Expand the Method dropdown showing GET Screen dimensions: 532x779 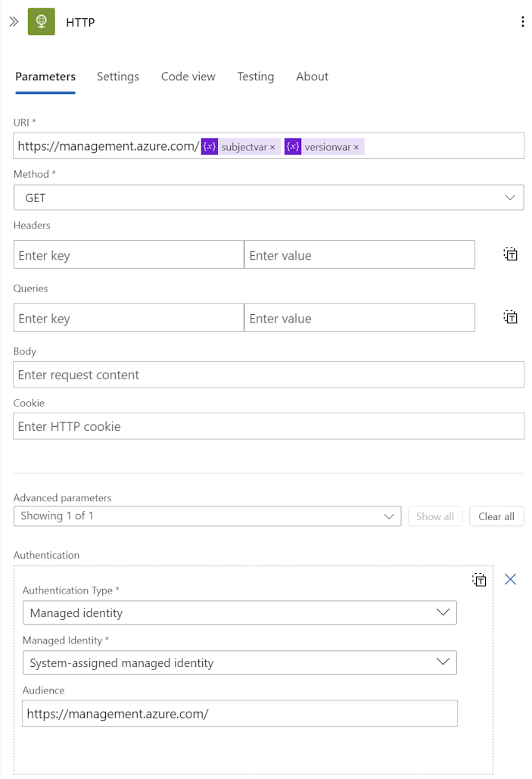coord(269,198)
